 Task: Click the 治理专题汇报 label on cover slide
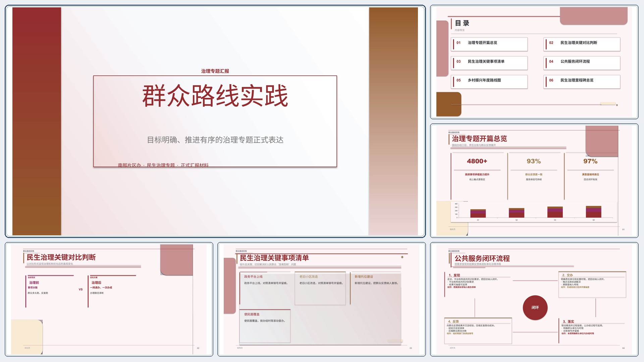[215, 71]
